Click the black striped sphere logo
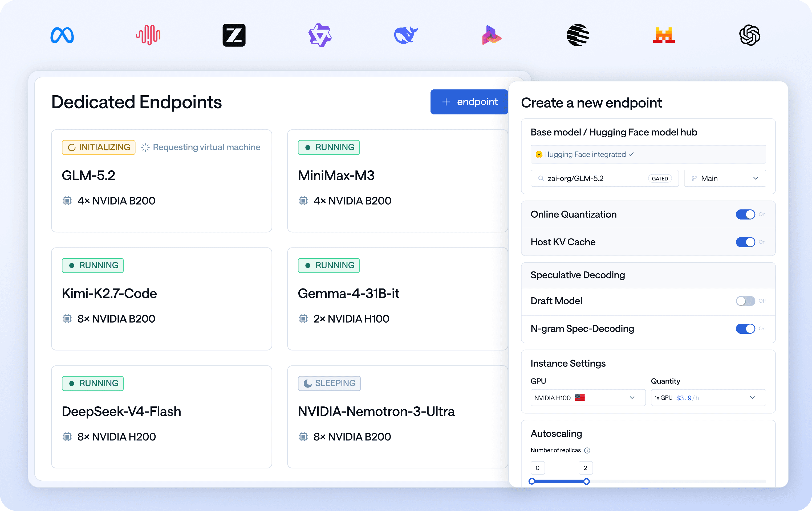The width and height of the screenshot is (812, 511). (578, 35)
